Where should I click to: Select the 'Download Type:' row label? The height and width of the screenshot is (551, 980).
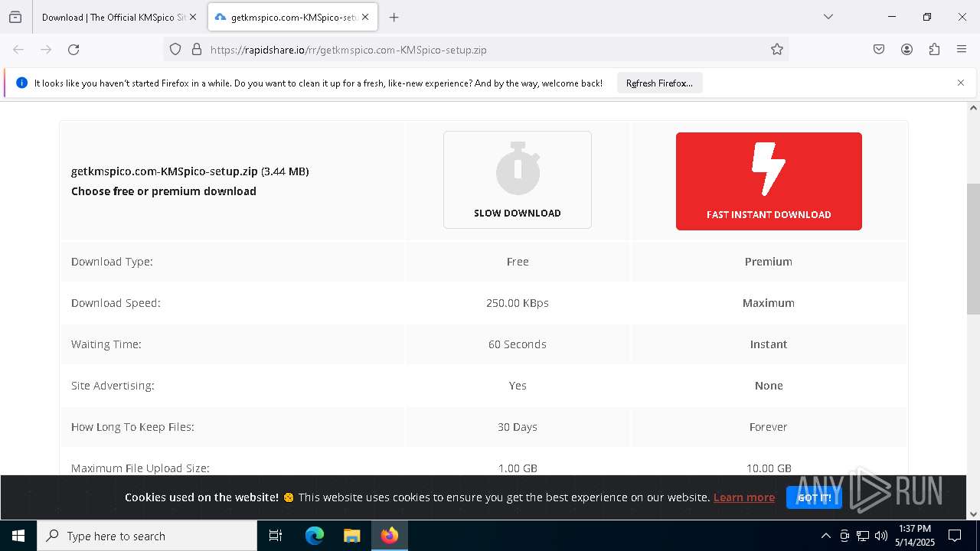tap(112, 262)
